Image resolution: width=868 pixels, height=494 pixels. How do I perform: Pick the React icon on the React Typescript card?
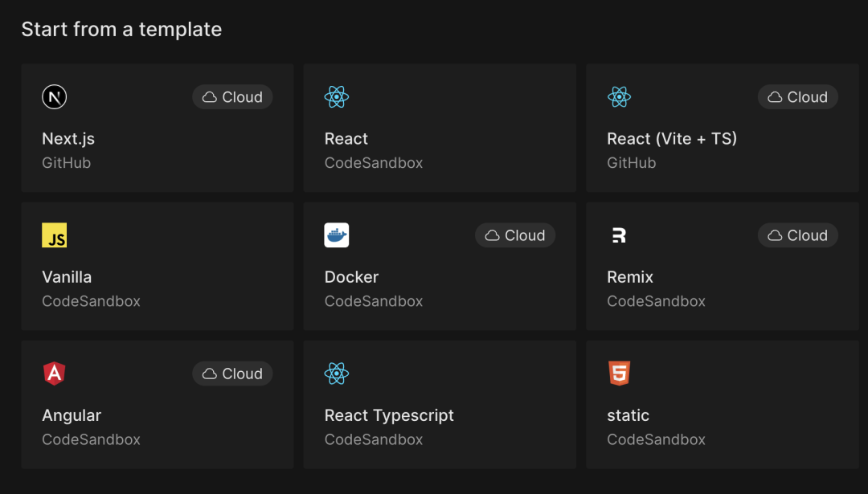pos(337,374)
